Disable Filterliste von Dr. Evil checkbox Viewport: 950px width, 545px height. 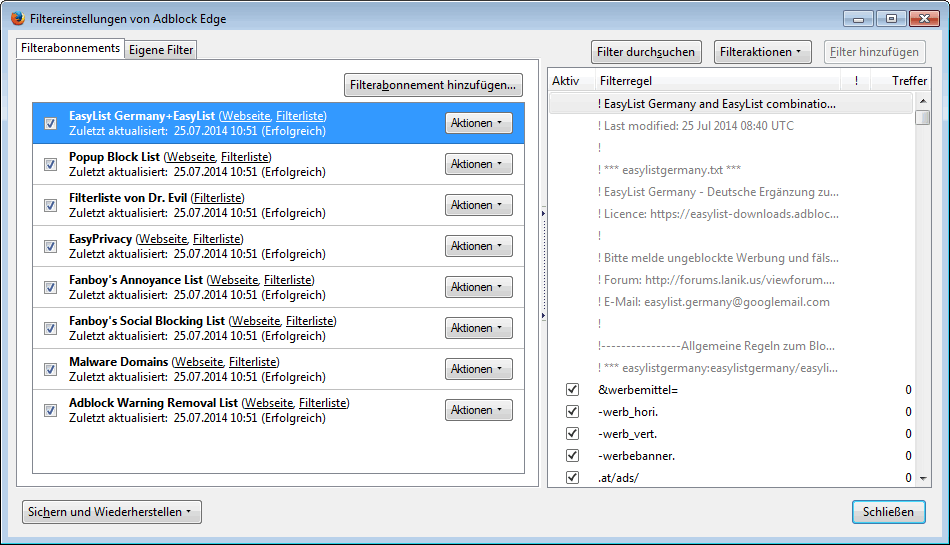coord(51,205)
